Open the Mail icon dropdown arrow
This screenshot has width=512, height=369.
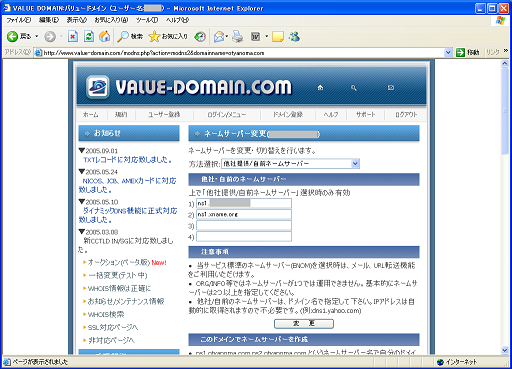tap(227, 36)
